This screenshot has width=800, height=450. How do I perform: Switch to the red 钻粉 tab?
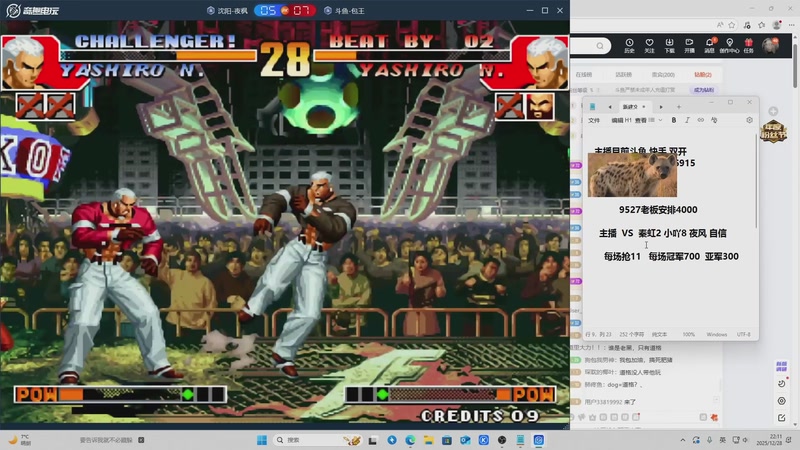click(x=703, y=74)
